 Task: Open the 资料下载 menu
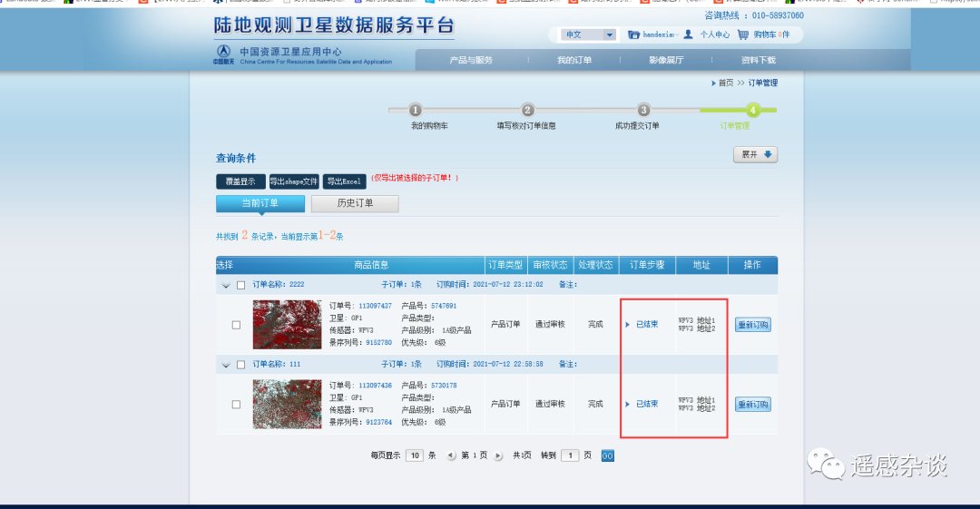pyautogui.click(x=758, y=60)
